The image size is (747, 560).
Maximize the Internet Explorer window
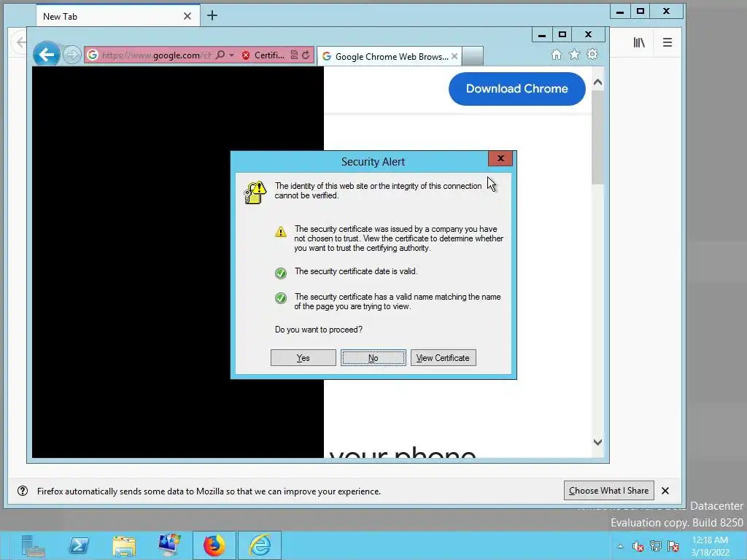(562, 35)
